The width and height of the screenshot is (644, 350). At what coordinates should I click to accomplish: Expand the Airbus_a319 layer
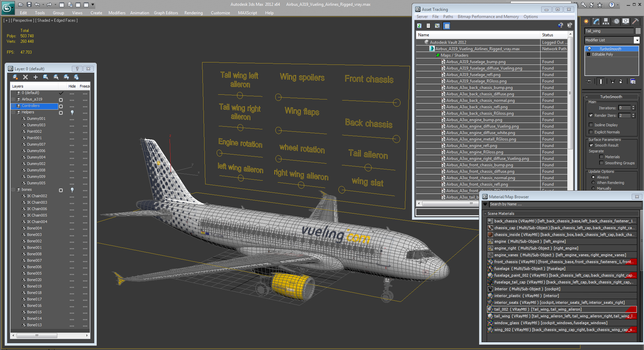coord(13,99)
